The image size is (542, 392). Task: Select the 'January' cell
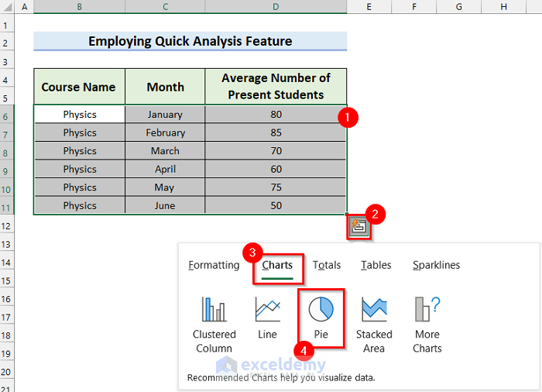165,114
